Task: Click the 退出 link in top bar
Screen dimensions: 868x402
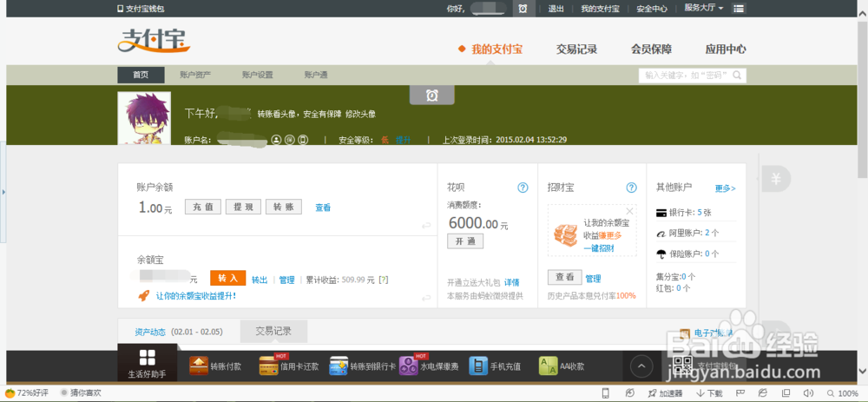Action: 556,9
